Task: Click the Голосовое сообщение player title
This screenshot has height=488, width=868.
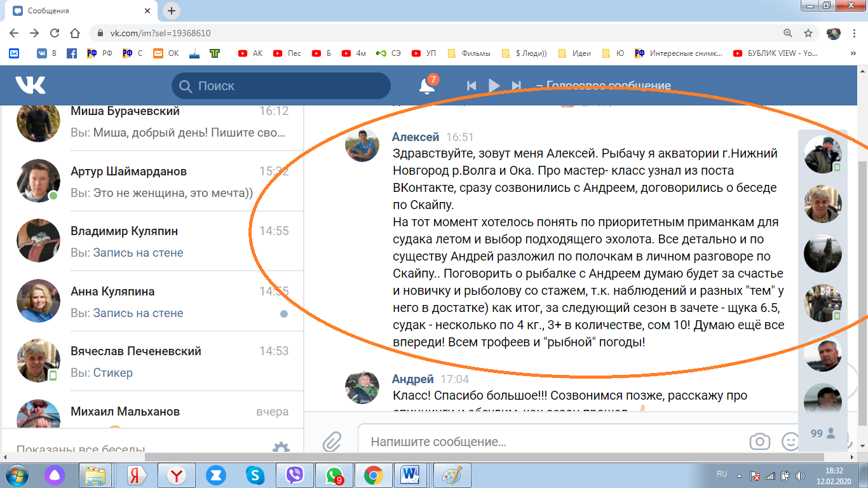Action: pyautogui.click(x=608, y=86)
